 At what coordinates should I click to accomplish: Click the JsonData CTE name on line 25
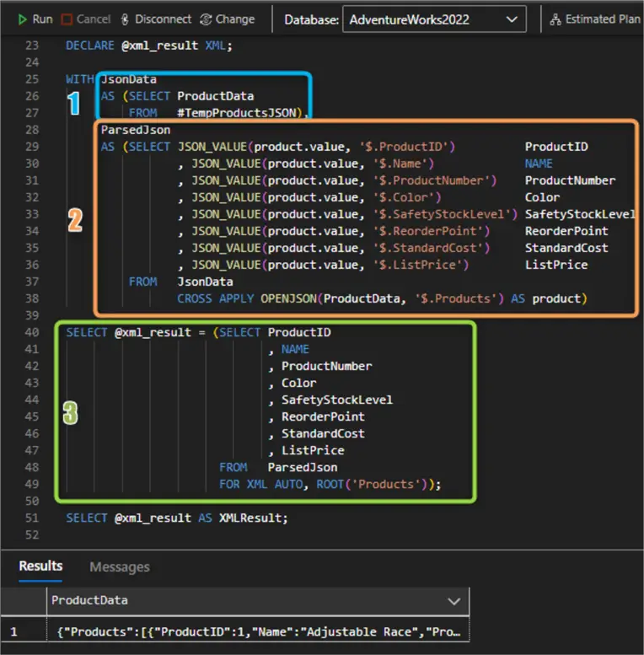pos(129,79)
